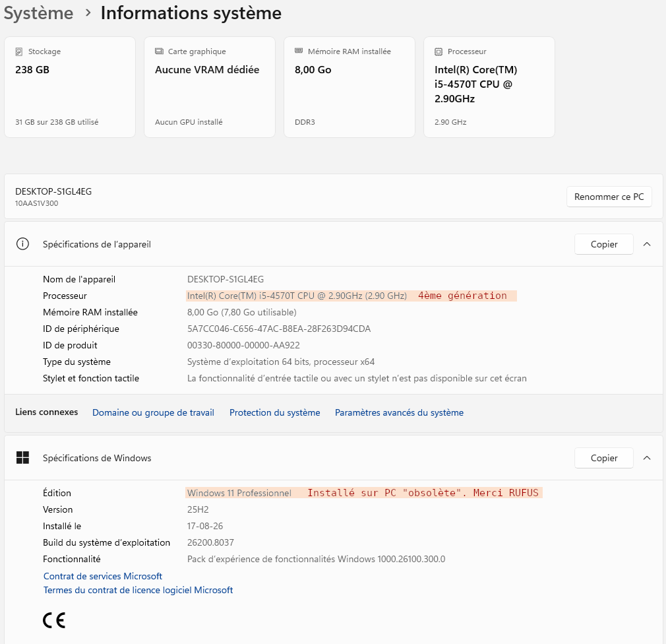Viewport: 666px width, 644px height.
Task: Click Spécifications de l'appareil header title
Action: [x=97, y=244]
